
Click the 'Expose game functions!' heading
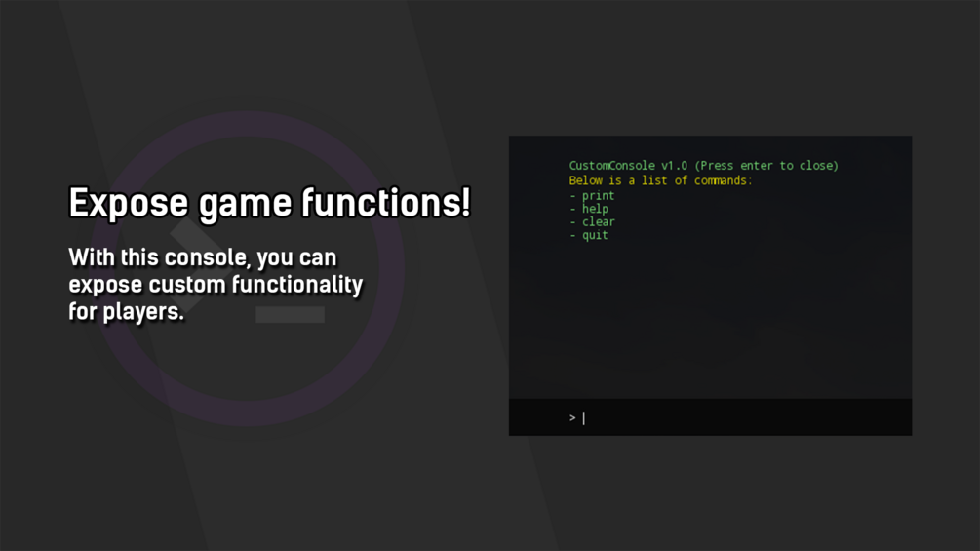[x=269, y=203]
